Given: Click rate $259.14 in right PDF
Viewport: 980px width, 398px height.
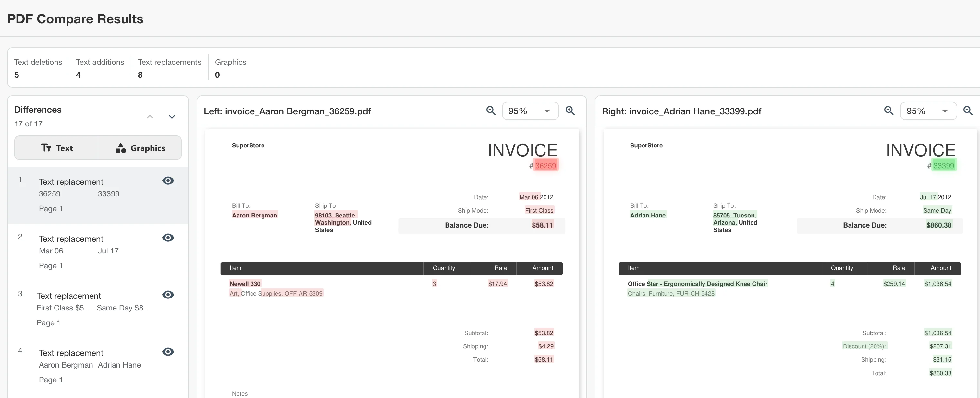Looking at the screenshot, I should [x=894, y=284].
